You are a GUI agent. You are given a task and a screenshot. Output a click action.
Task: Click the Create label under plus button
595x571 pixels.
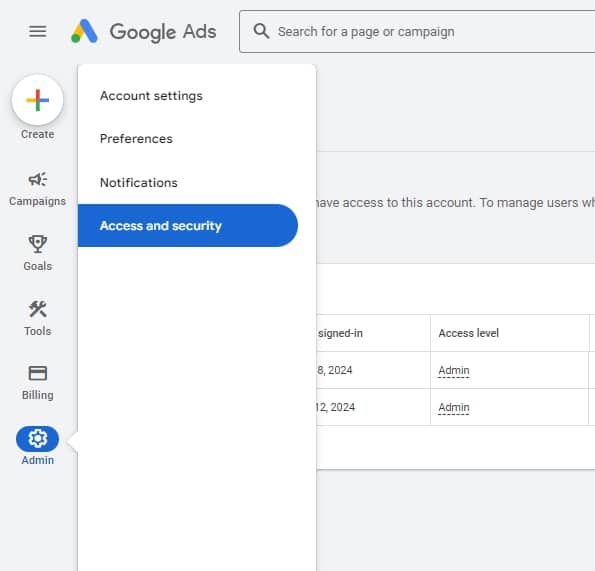[x=38, y=134]
